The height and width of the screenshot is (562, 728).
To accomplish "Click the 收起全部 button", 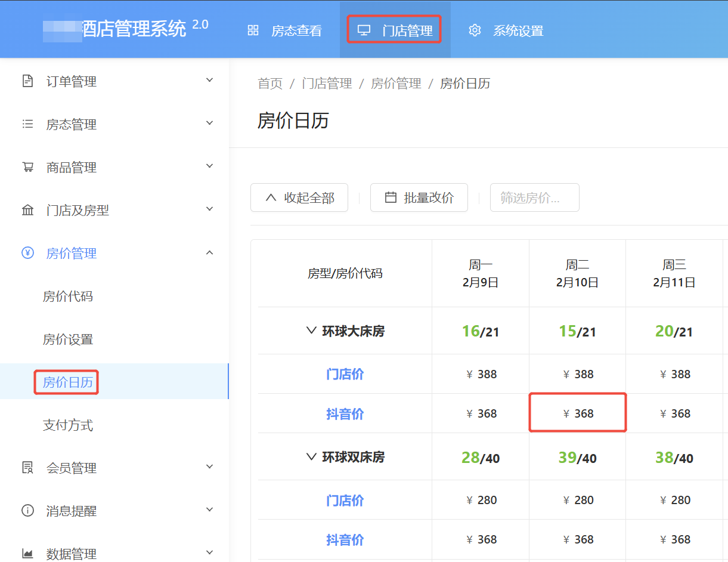I will (299, 197).
